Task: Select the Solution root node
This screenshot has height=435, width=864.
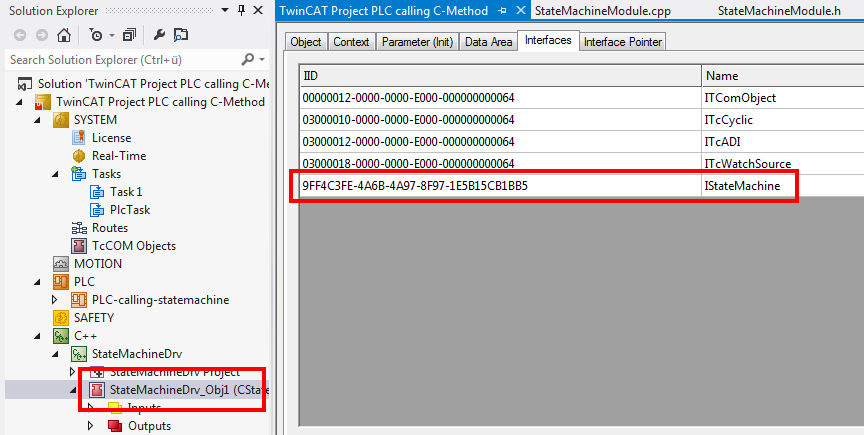Action: (143, 84)
